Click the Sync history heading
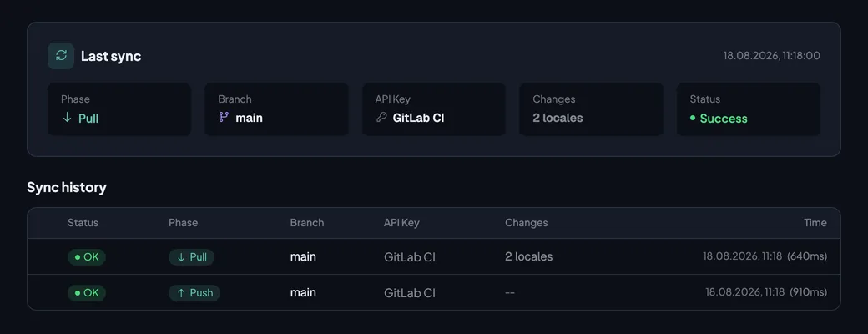Screen dimensions: 868x334 click(x=67, y=187)
